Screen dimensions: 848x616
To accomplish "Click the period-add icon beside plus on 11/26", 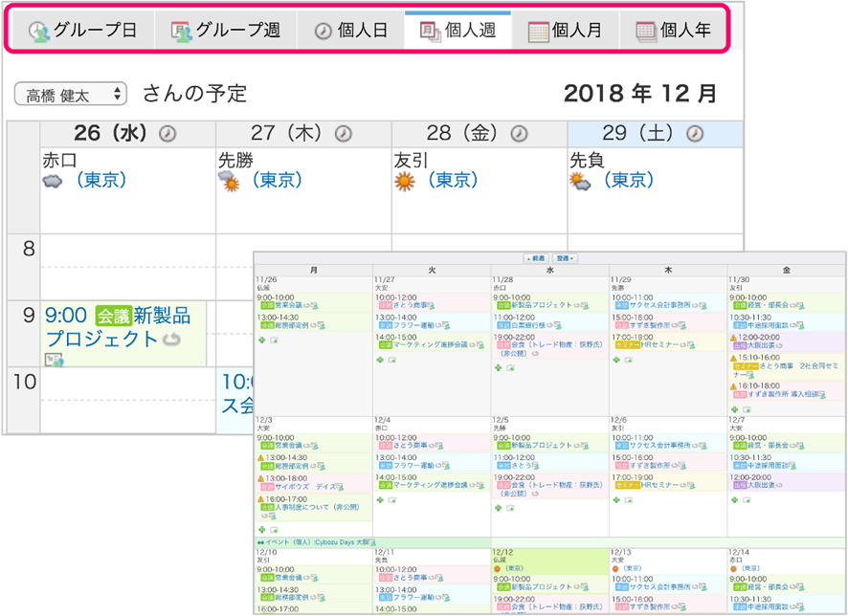I will tap(274, 341).
